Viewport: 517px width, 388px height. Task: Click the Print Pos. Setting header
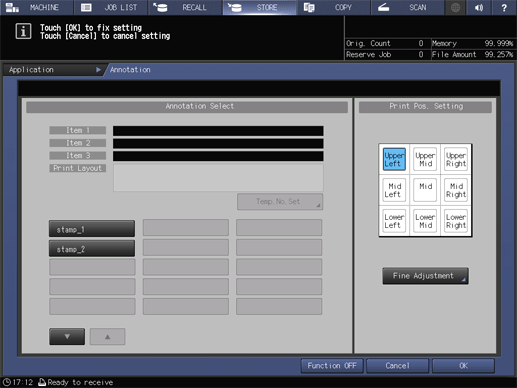[x=425, y=106]
